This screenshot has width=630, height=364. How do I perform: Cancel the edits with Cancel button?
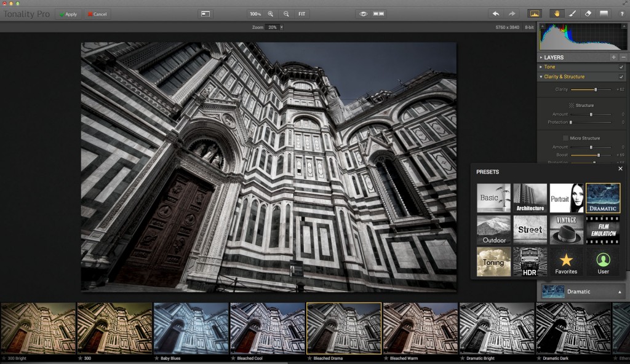point(97,14)
